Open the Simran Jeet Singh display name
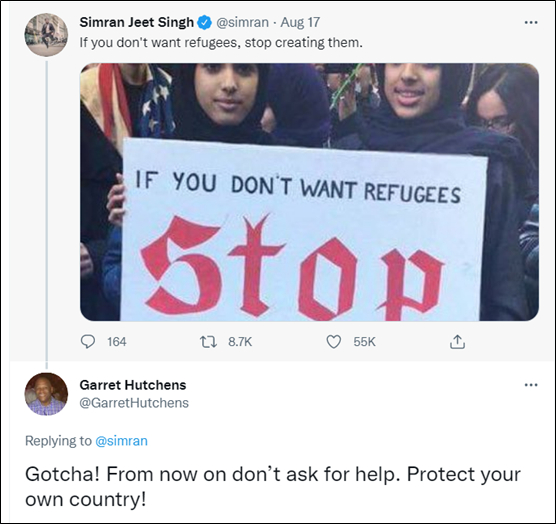 pyautogui.click(x=137, y=22)
